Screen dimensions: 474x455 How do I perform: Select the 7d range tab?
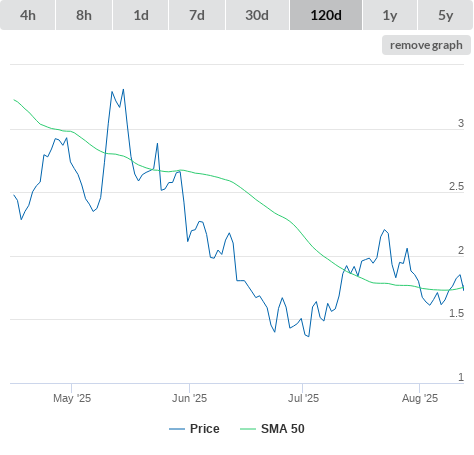(197, 15)
